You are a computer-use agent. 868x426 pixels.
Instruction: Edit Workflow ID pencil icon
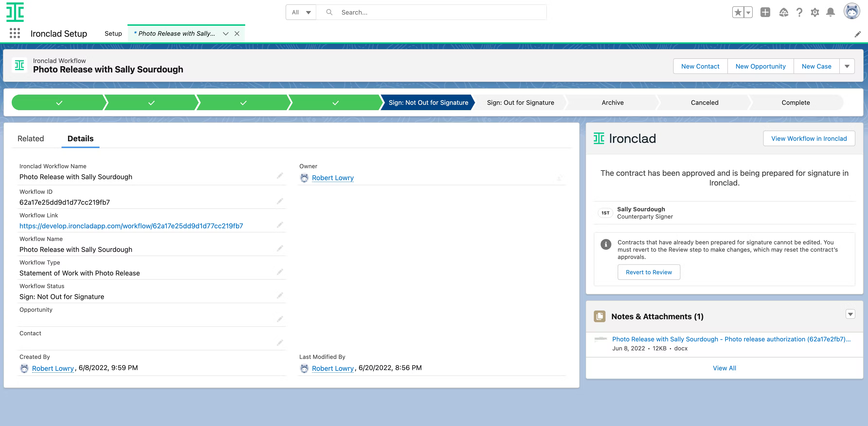coord(280,201)
